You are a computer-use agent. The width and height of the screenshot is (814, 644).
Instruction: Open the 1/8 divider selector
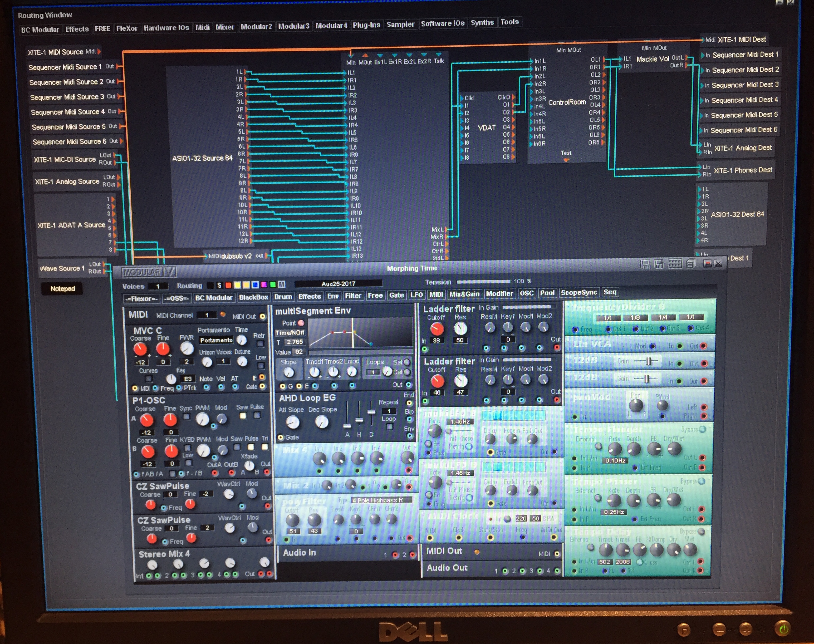click(635, 317)
